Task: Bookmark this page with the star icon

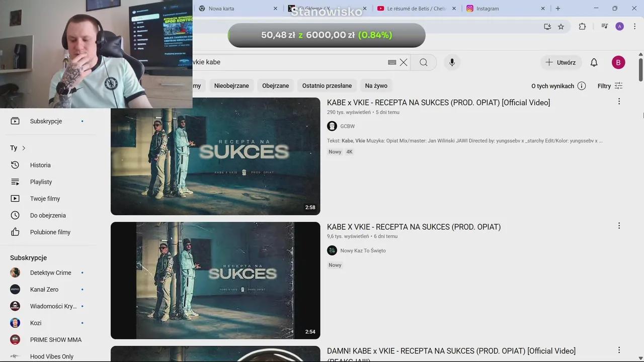Action: point(561,26)
